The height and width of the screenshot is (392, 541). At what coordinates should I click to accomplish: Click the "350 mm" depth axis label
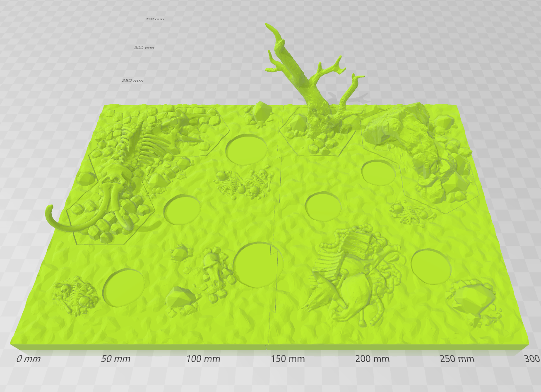[154, 19]
